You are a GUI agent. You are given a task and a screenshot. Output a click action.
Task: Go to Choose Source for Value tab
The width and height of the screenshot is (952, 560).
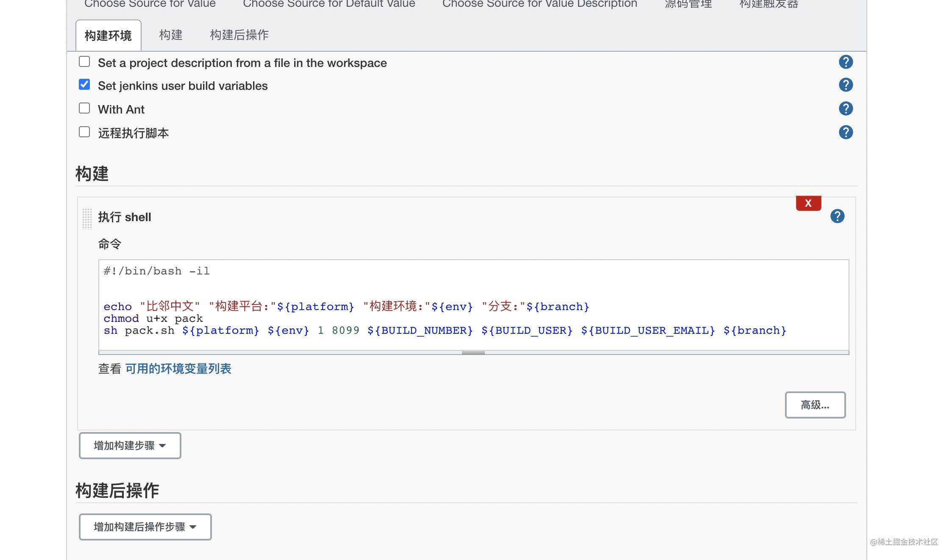150,4
